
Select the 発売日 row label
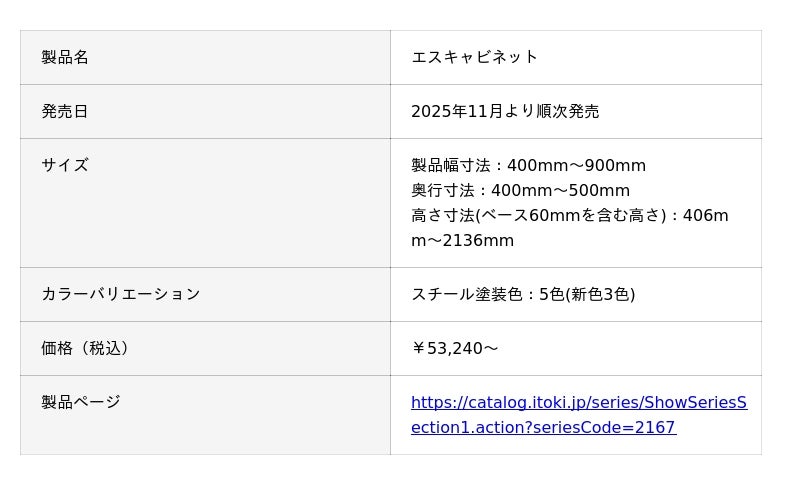(x=65, y=111)
